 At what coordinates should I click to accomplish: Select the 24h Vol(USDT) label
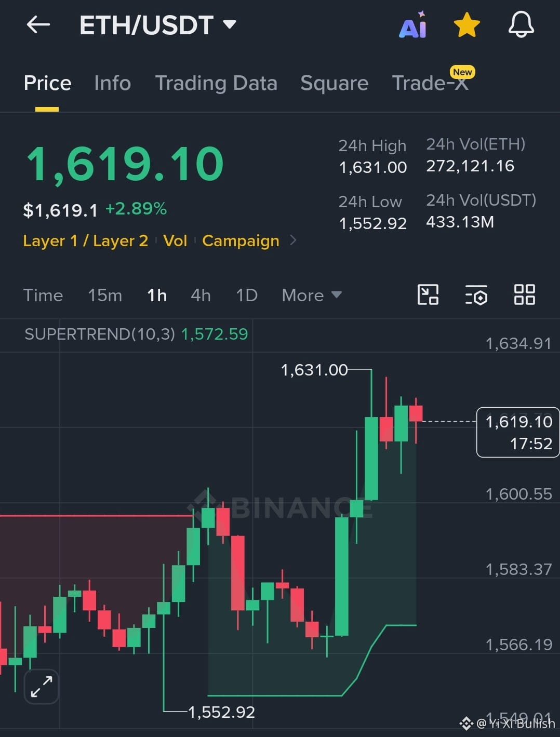pos(481,200)
